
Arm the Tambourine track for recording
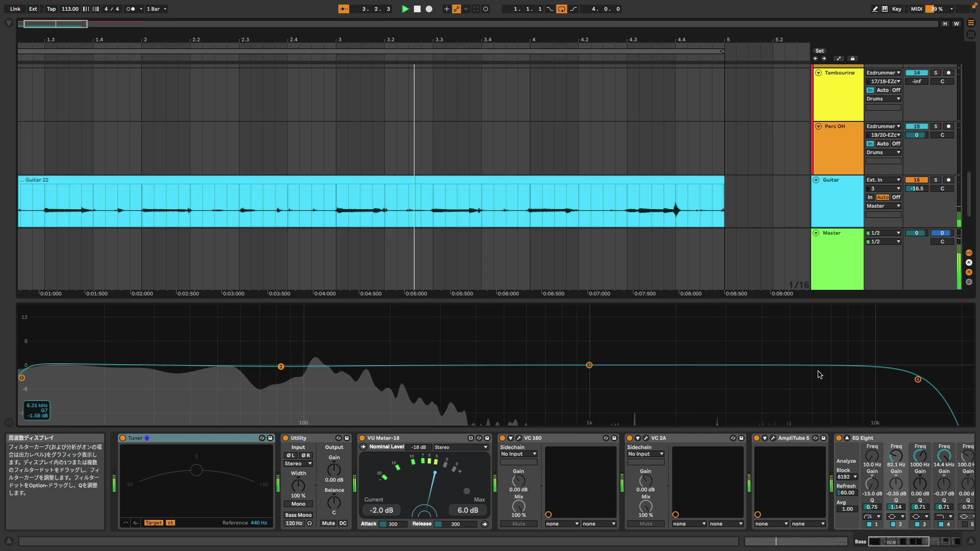coord(948,72)
